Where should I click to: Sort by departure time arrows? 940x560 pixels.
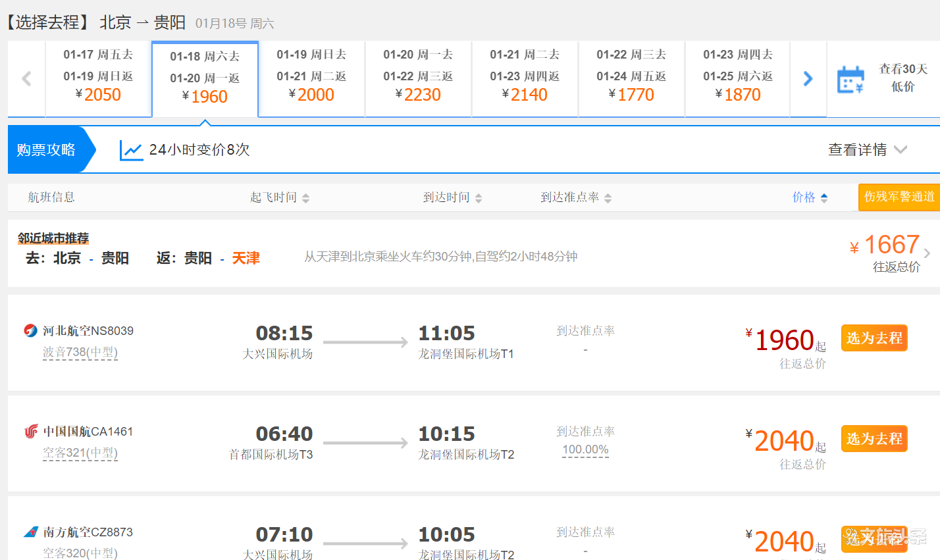point(305,198)
